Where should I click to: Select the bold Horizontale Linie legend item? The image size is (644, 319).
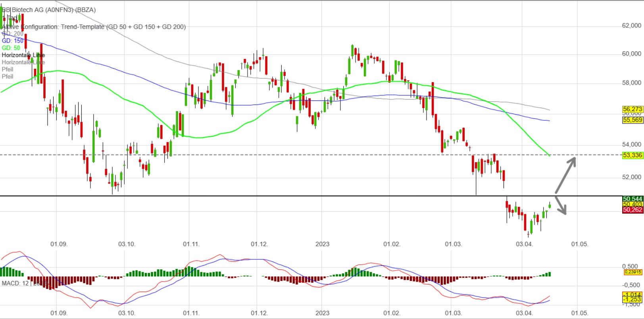[x=23, y=55]
